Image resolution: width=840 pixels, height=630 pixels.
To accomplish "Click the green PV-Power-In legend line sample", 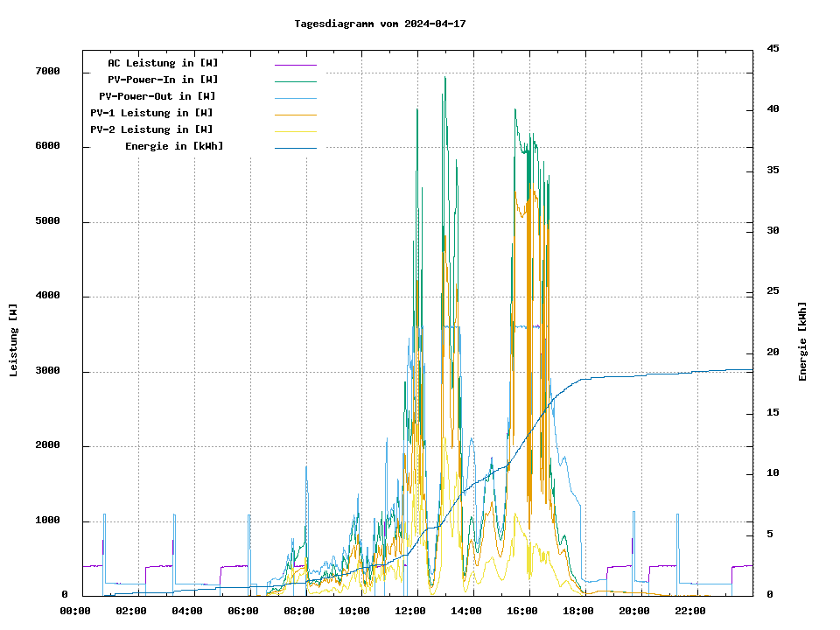I will point(295,81).
